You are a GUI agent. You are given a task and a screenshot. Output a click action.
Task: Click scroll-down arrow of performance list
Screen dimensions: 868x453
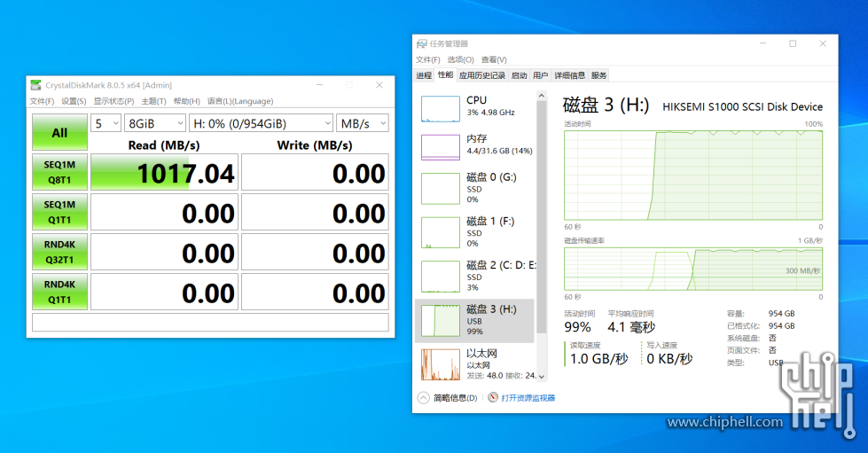(542, 376)
